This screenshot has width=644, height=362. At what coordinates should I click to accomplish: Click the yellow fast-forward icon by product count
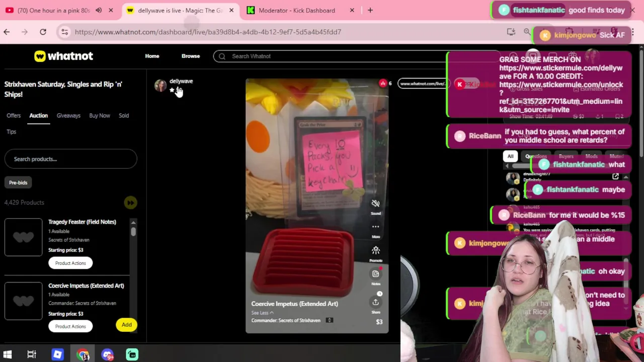[x=130, y=203]
